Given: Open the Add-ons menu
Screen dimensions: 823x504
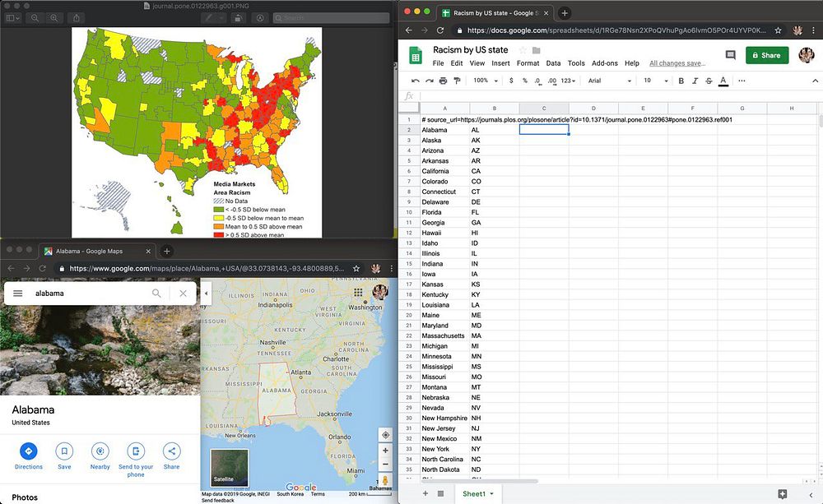Looking at the screenshot, I should 605,63.
